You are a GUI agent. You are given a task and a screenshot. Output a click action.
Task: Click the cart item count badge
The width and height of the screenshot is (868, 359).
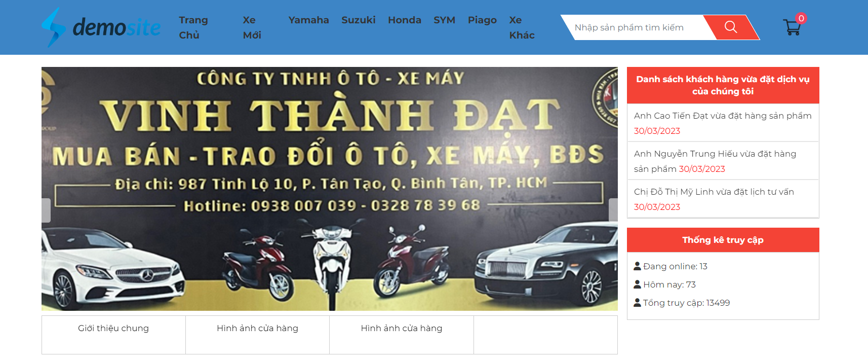click(x=801, y=18)
